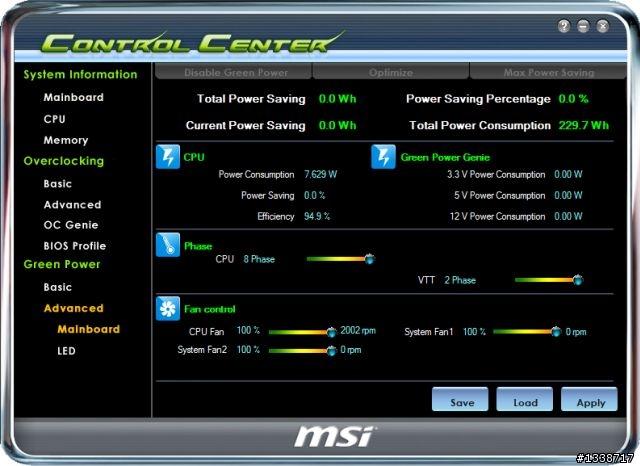Click the CPU Phase slider knob
Viewport: 640px width, 466px height.
(x=369, y=259)
